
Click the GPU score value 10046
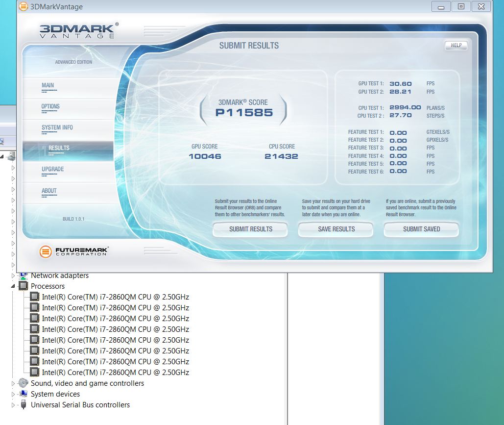205,156
